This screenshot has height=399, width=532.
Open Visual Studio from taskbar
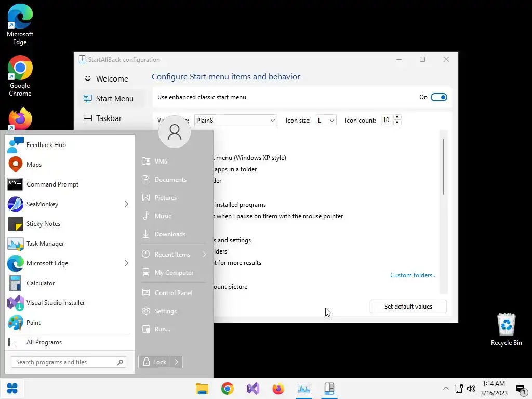click(x=253, y=389)
